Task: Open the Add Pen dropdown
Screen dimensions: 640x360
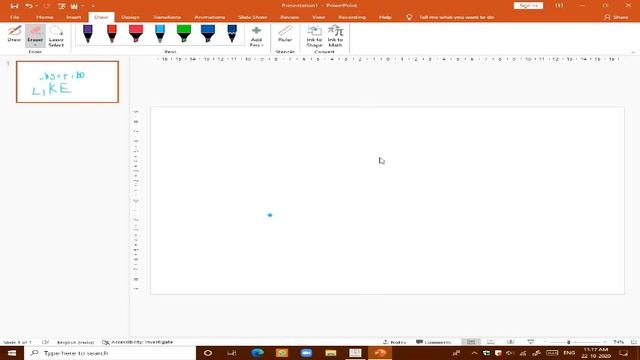Action: pyautogui.click(x=256, y=36)
